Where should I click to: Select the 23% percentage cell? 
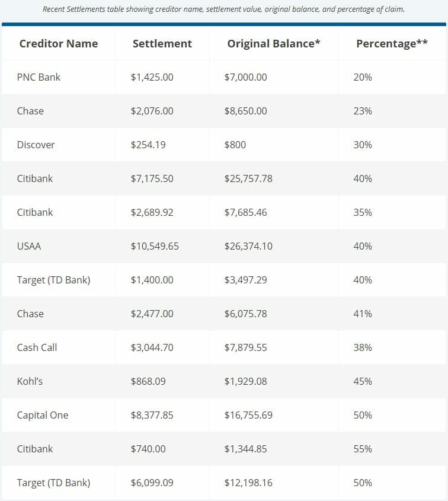pyautogui.click(x=362, y=111)
